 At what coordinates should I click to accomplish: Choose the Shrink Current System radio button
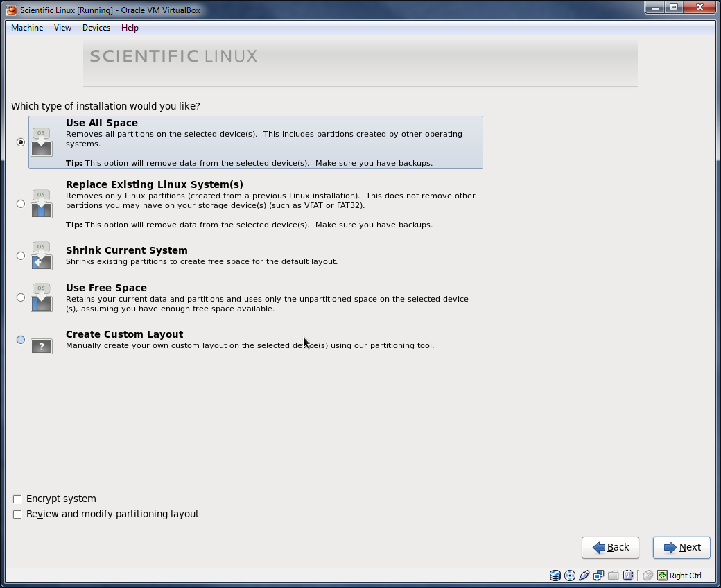pyautogui.click(x=21, y=256)
